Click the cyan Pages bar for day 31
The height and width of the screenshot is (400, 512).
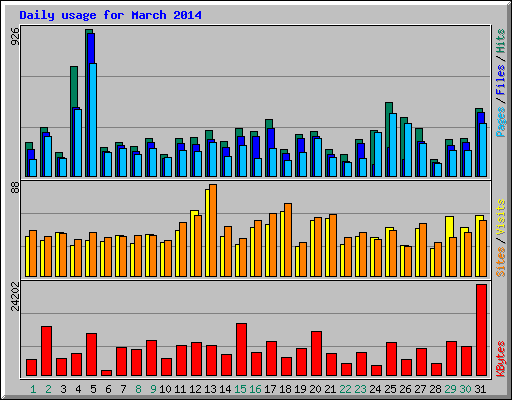[x=483, y=150]
